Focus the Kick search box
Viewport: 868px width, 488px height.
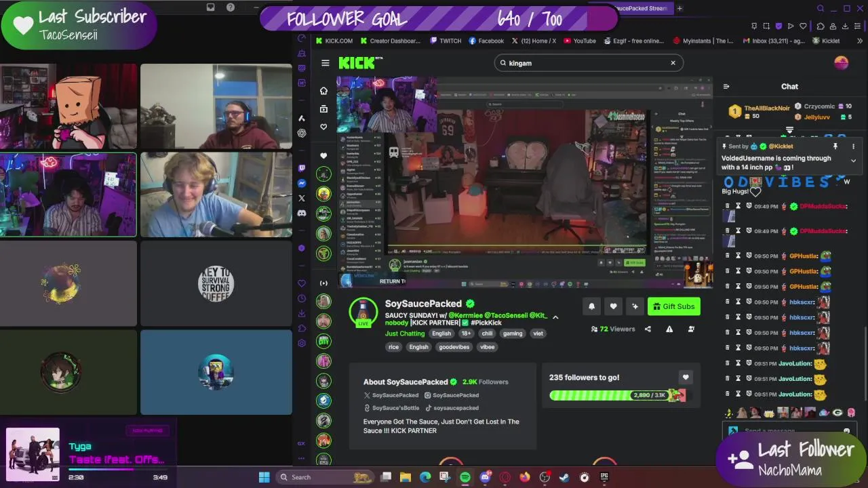click(588, 63)
